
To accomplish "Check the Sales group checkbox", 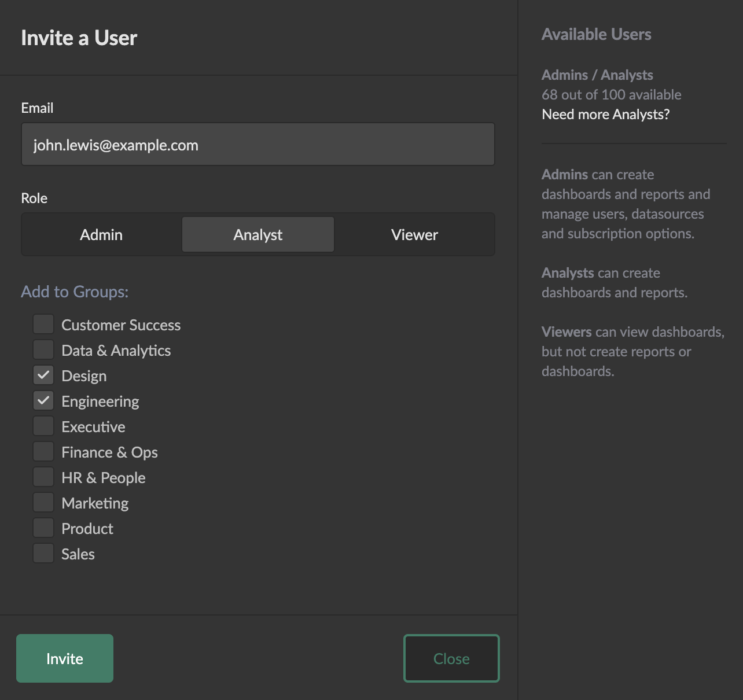I will [43, 554].
